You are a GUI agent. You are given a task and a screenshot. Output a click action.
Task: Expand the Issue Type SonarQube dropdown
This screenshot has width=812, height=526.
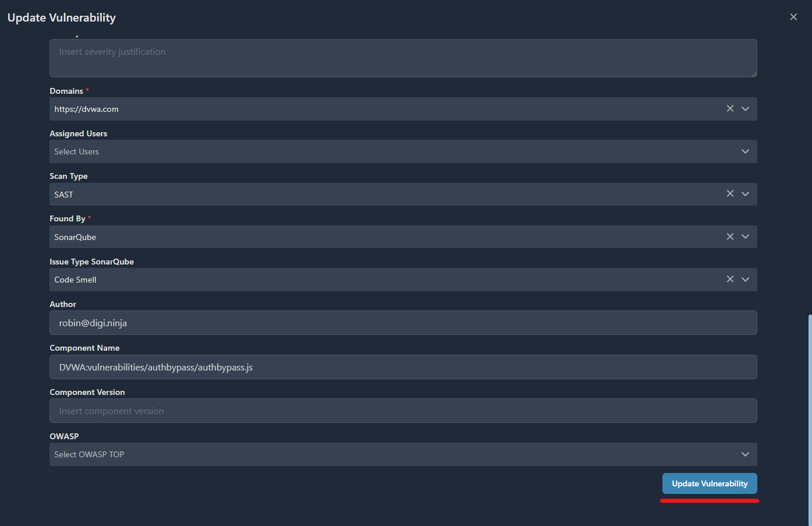point(745,279)
